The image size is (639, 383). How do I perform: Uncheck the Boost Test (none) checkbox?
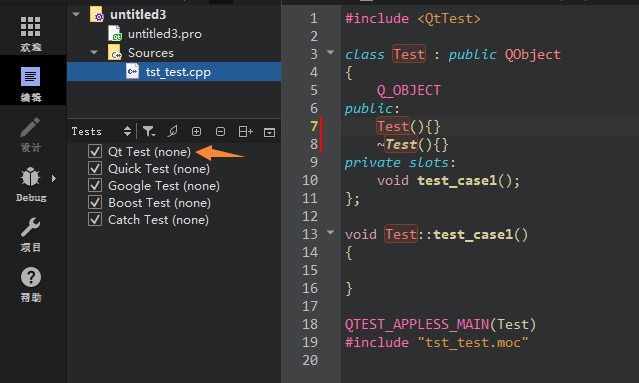(x=95, y=203)
